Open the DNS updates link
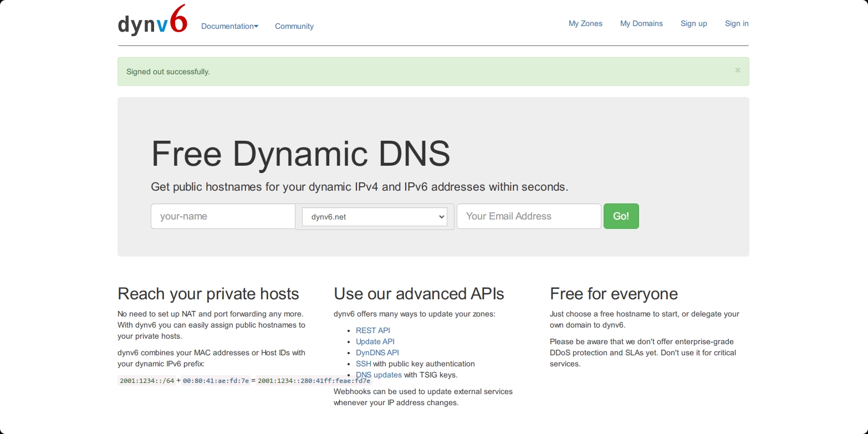Screen dimensions: 868x434 [x=379, y=375]
